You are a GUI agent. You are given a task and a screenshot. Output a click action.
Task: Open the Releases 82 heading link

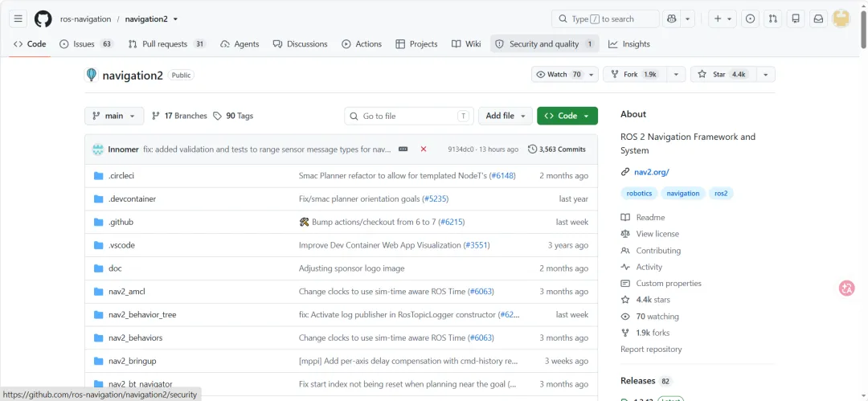tap(645, 380)
